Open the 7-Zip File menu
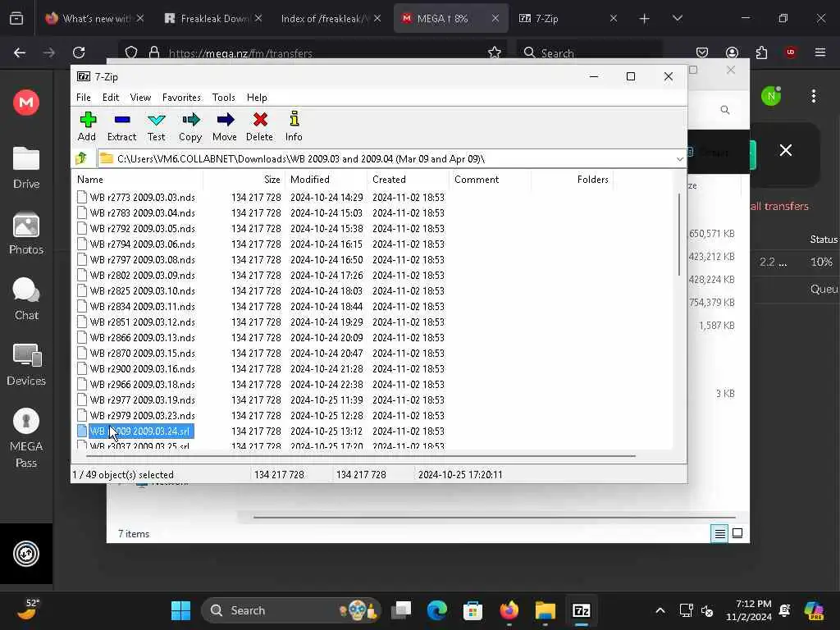 [84, 98]
